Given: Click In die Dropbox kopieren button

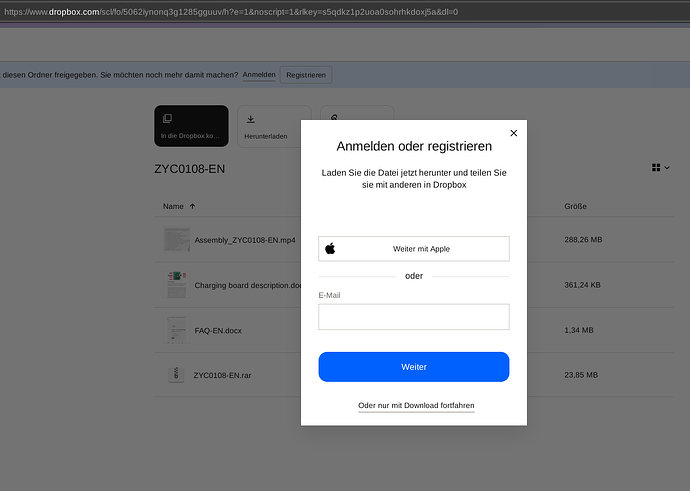Looking at the screenshot, I should click(191, 126).
